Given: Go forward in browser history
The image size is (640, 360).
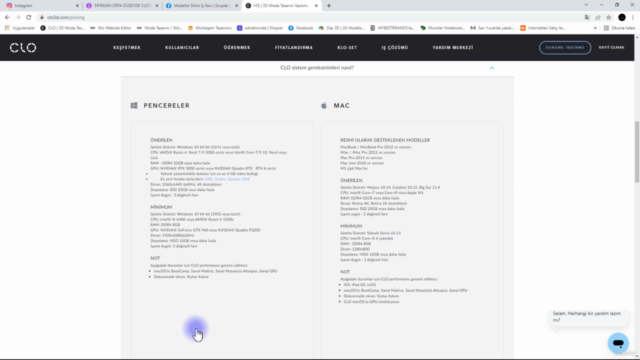Looking at the screenshot, I should (x=18, y=18).
